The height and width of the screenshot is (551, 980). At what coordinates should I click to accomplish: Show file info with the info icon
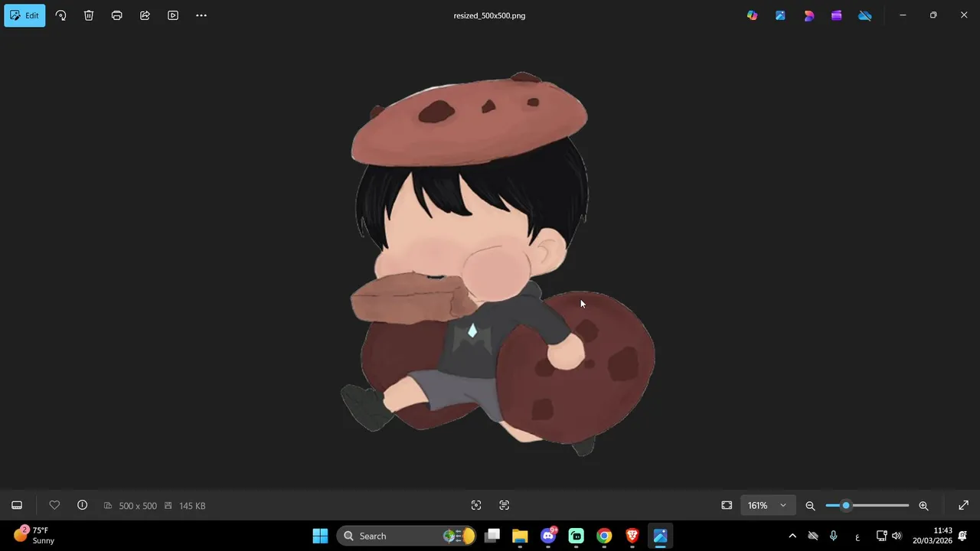tap(82, 505)
